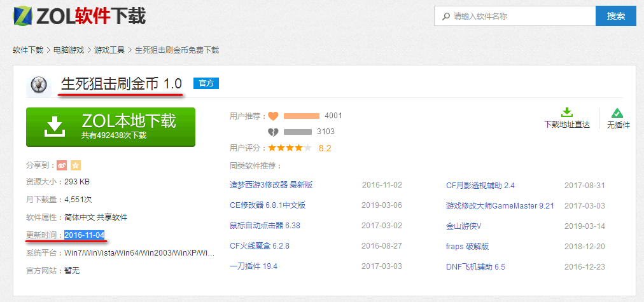Share to Weibo icon
Viewport: 644px width, 302px height.
point(62,165)
